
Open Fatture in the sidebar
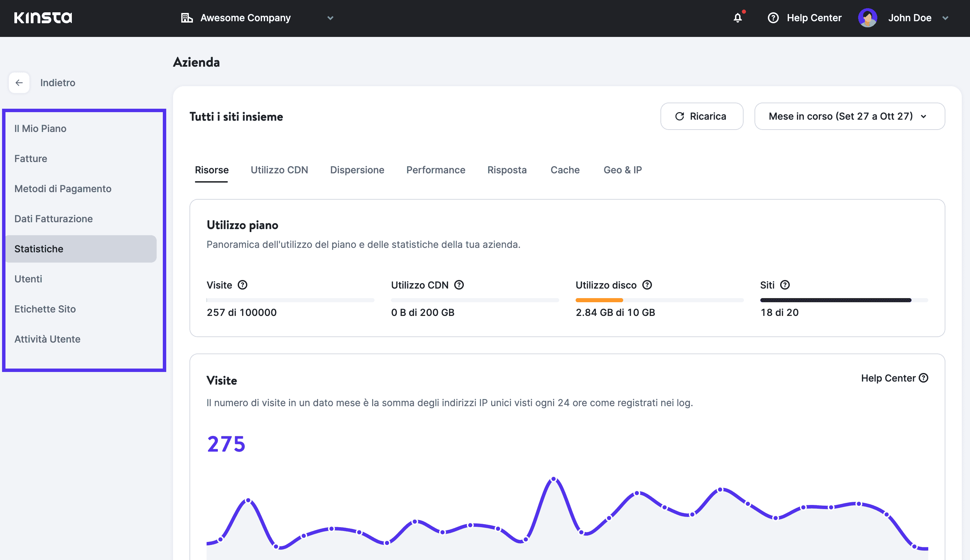[31, 159]
